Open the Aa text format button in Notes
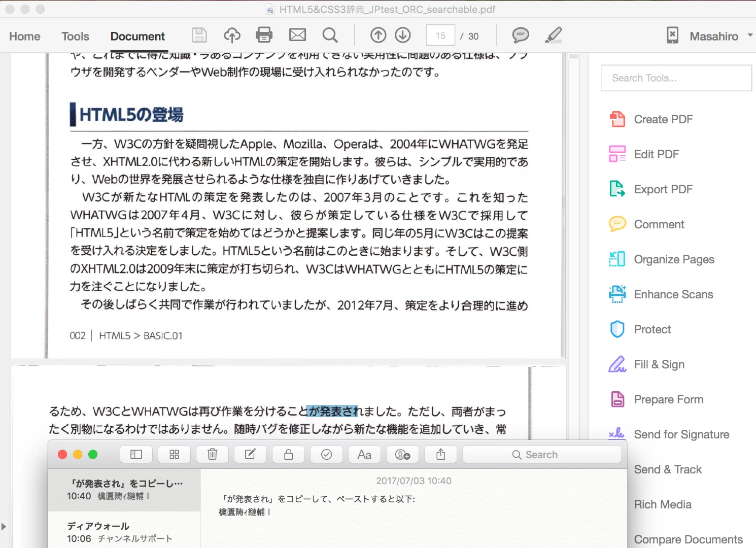The width and height of the screenshot is (756, 548). click(x=364, y=455)
